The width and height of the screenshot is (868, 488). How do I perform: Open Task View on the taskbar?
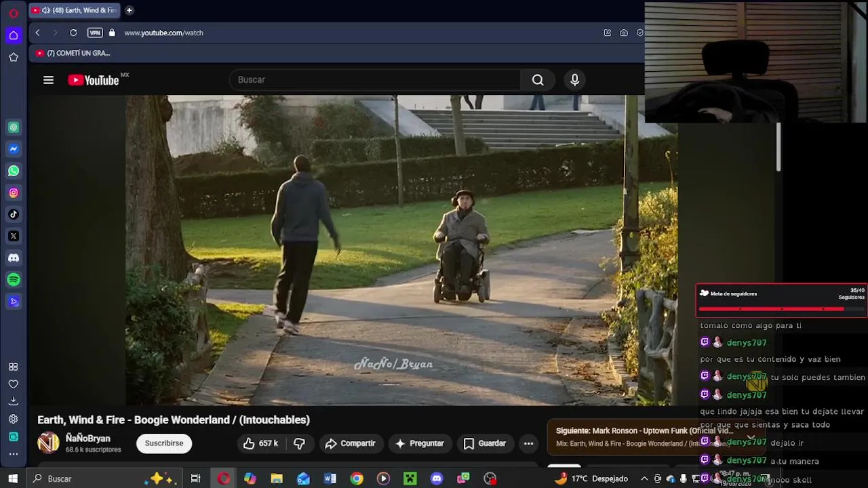pos(195,479)
